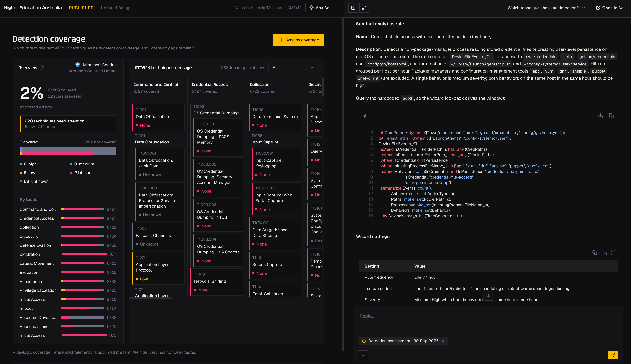Copy the KQL query code
Viewport: 631px width, 364px height.
tap(612, 116)
